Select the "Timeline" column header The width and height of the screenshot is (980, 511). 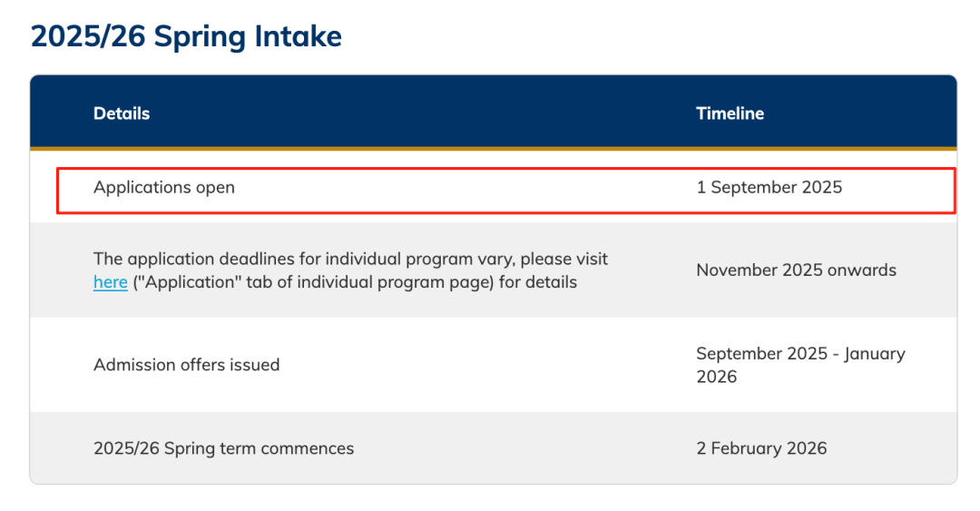click(730, 113)
